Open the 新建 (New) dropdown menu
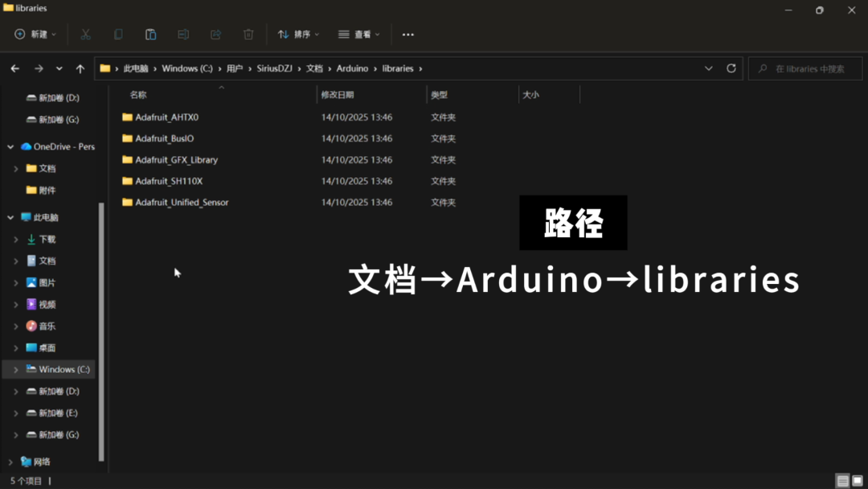This screenshot has height=489, width=868. pyautogui.click(x=36, y=35)
